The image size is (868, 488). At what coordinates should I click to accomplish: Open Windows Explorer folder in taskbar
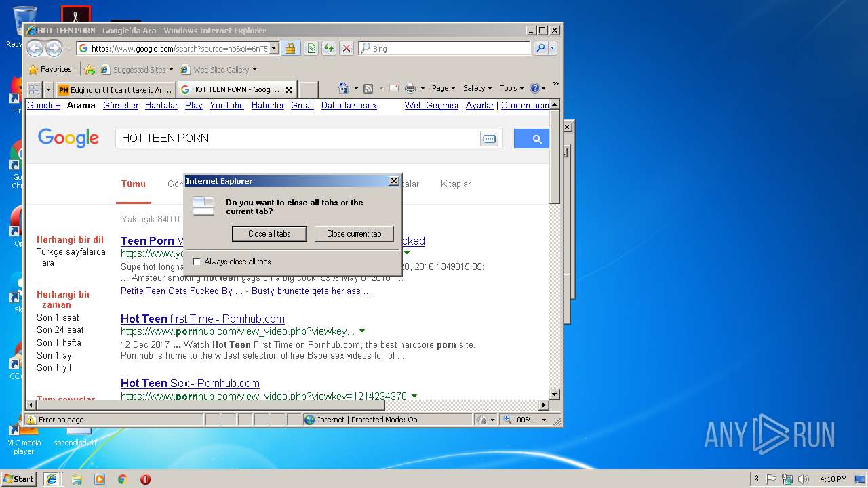pos(77,479)
